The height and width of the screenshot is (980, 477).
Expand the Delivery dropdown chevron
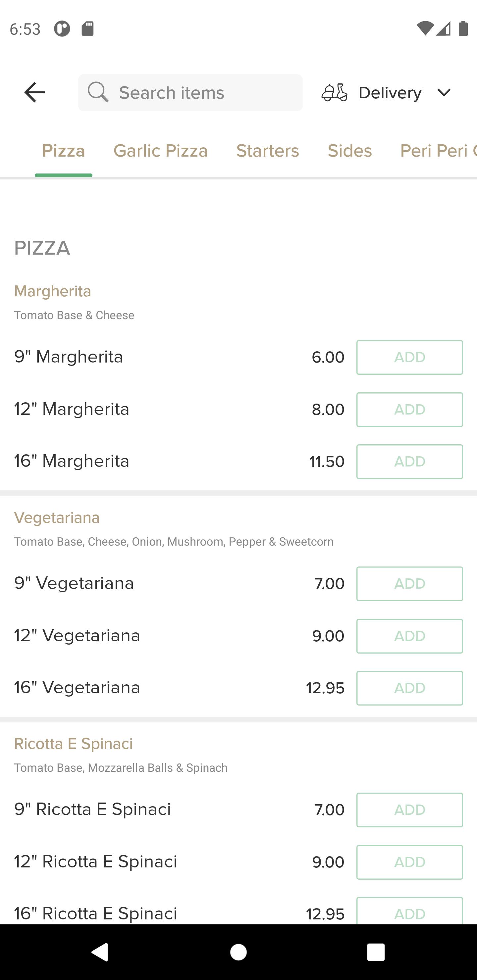pos(444,92)
